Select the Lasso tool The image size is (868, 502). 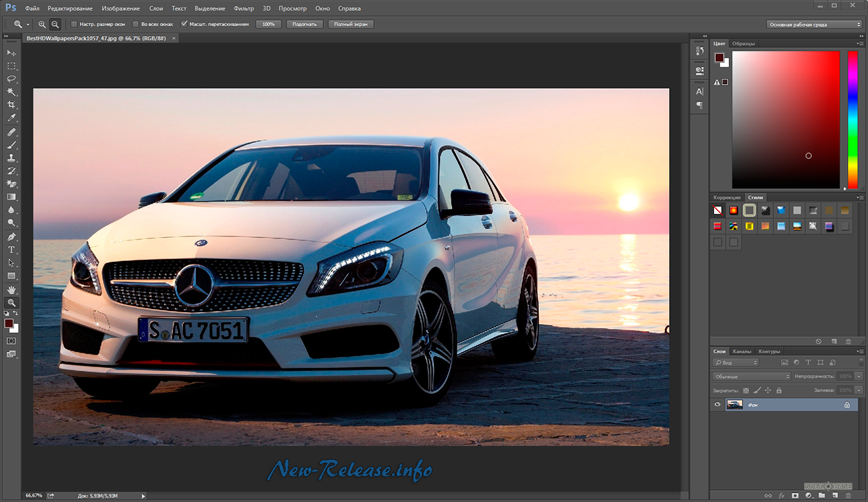11,79
